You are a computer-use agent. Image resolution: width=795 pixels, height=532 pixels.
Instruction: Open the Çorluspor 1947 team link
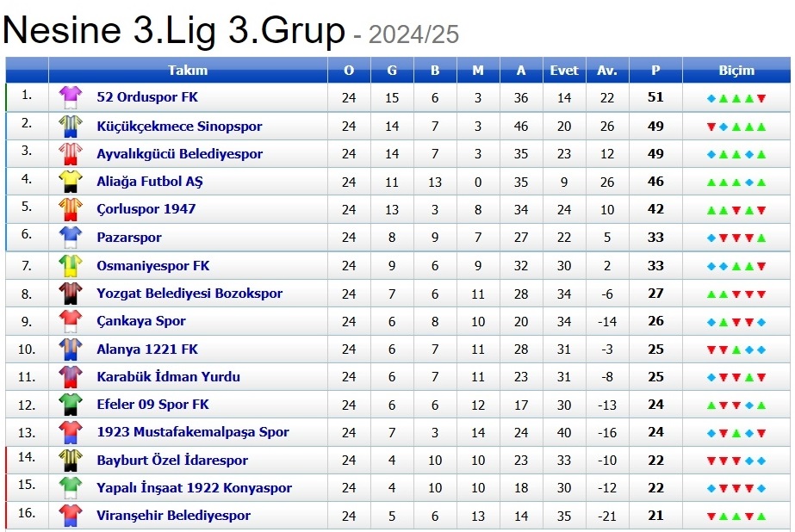(x=146, y=209)
